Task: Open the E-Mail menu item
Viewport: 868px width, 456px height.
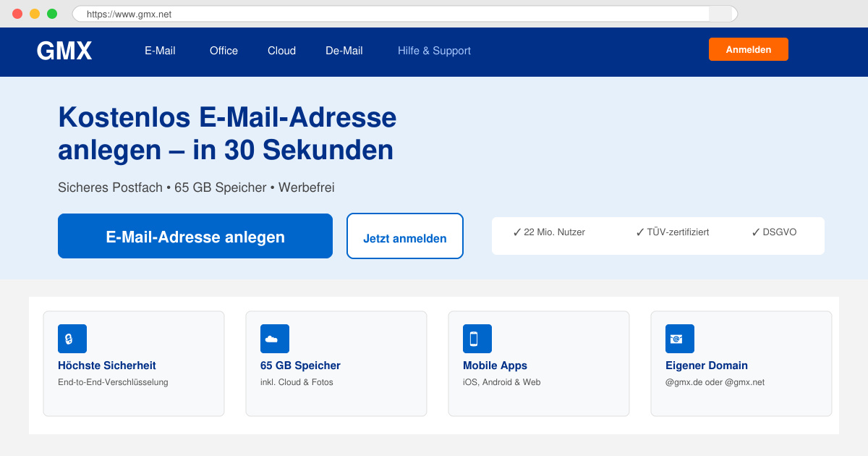Action: pos(160,51)
